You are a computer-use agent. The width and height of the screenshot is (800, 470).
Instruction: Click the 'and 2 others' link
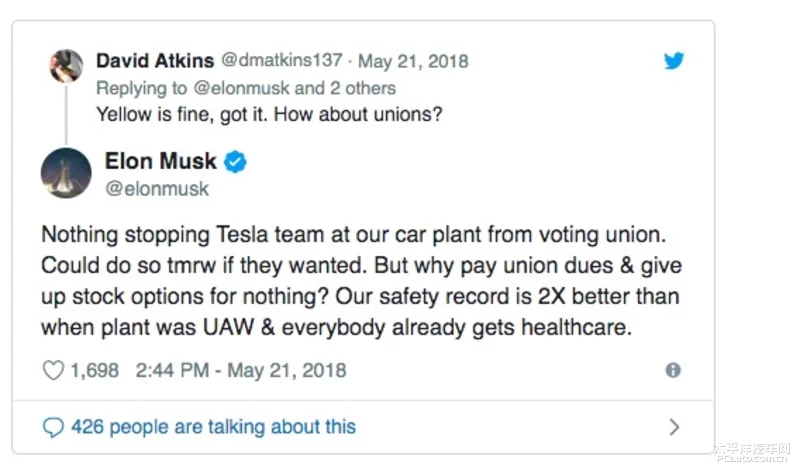(x=345, y=88)
